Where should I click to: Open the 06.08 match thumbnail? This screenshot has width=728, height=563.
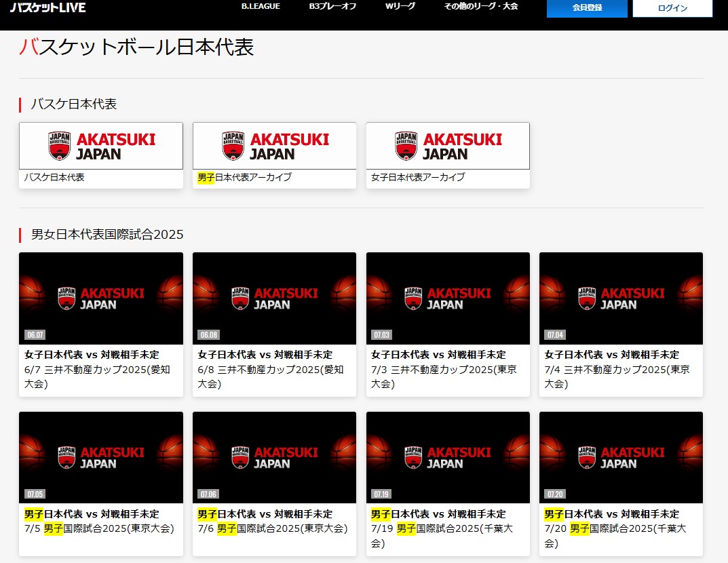click(274, 298)
